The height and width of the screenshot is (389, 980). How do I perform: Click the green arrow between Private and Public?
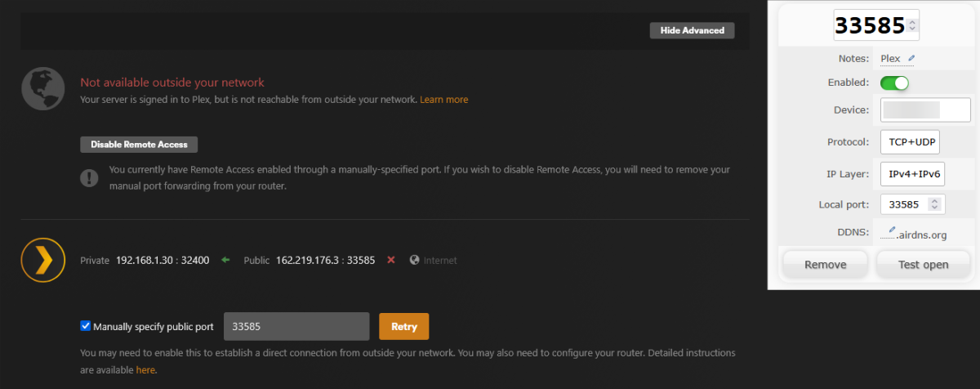226,260
